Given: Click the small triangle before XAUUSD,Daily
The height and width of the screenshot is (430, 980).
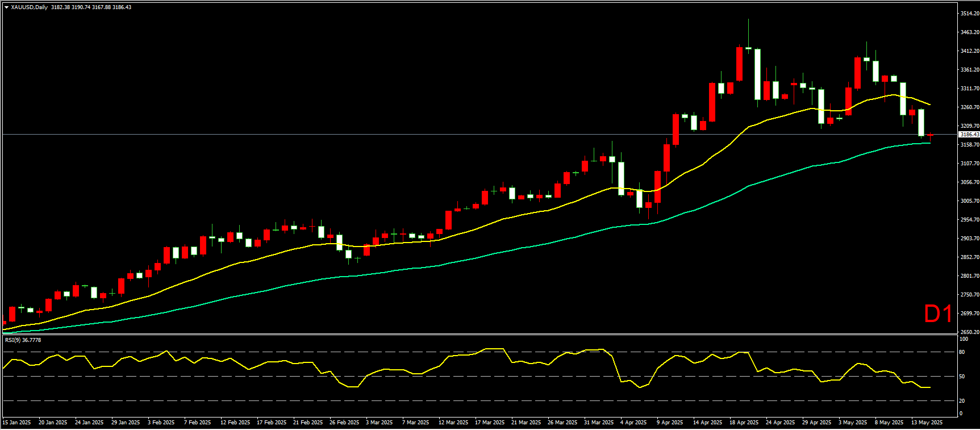Looking at the screenshot, I should click(x=6, y=7).
